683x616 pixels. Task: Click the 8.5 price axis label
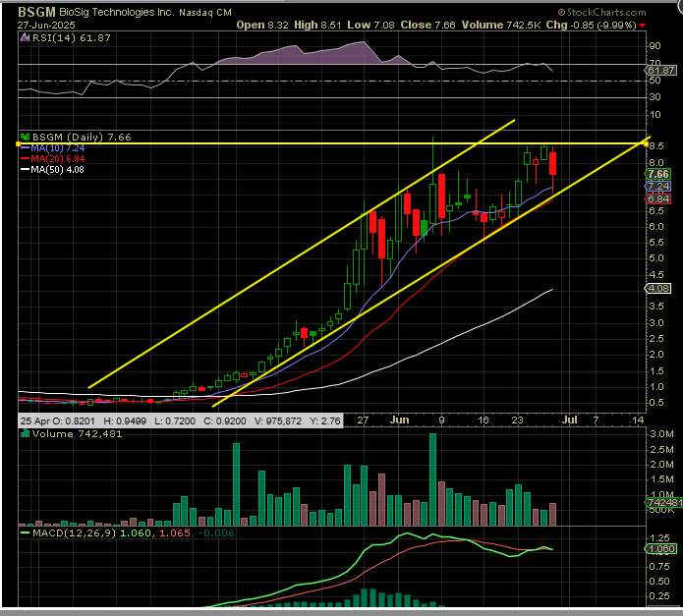(x=656, y=145)
